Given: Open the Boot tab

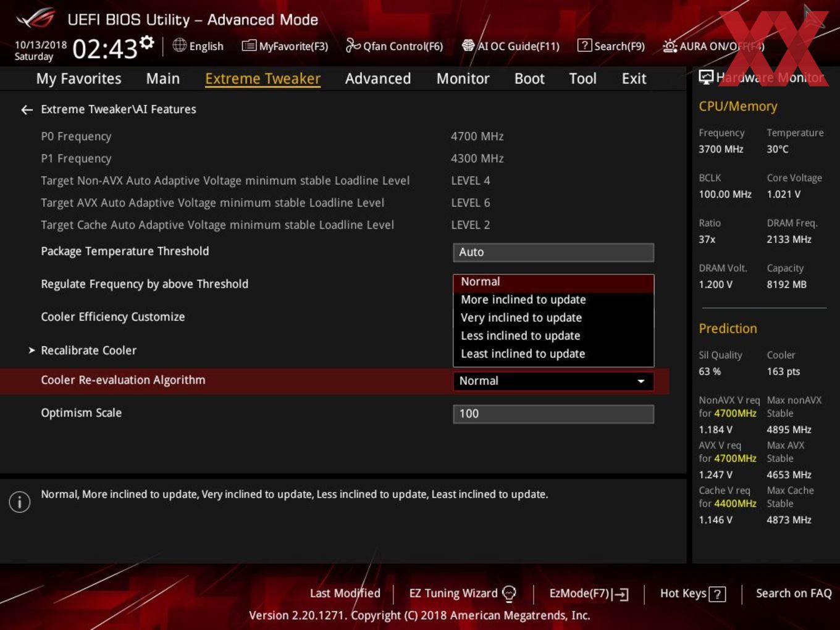Looking at the screenshot, I should coord(529,78).
